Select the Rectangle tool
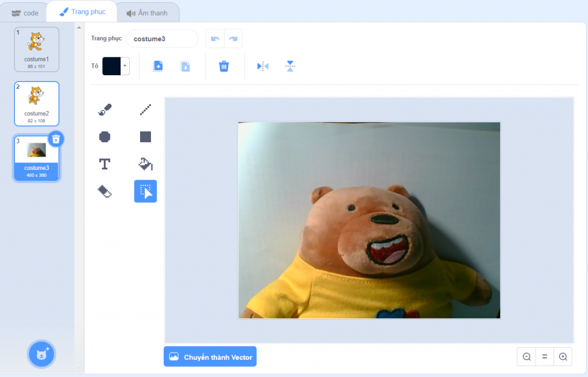This screenshot has height=377, width=588. pyautogui.click(x=145, y=137)
